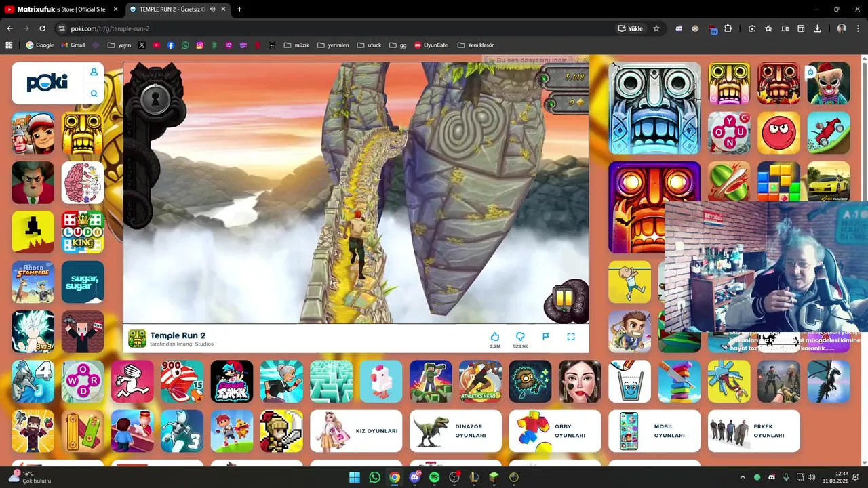Dislike the game with thumbs down

520,337
